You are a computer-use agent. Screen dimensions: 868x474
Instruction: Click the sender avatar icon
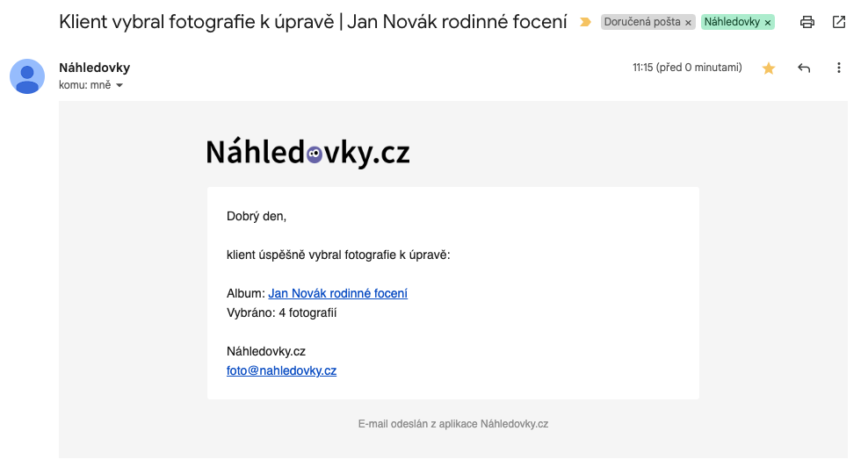click(27, 76)
